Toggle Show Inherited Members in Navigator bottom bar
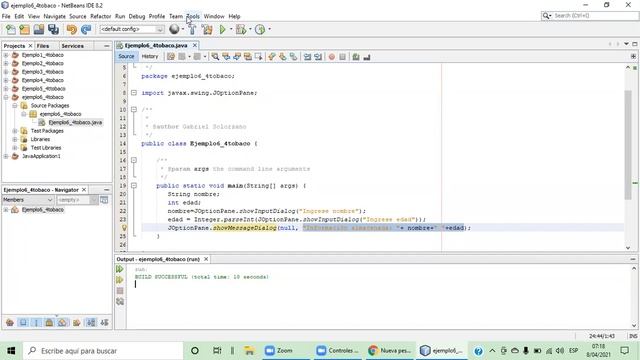Viewport: 640px width, 360px height. coord(10,322)
